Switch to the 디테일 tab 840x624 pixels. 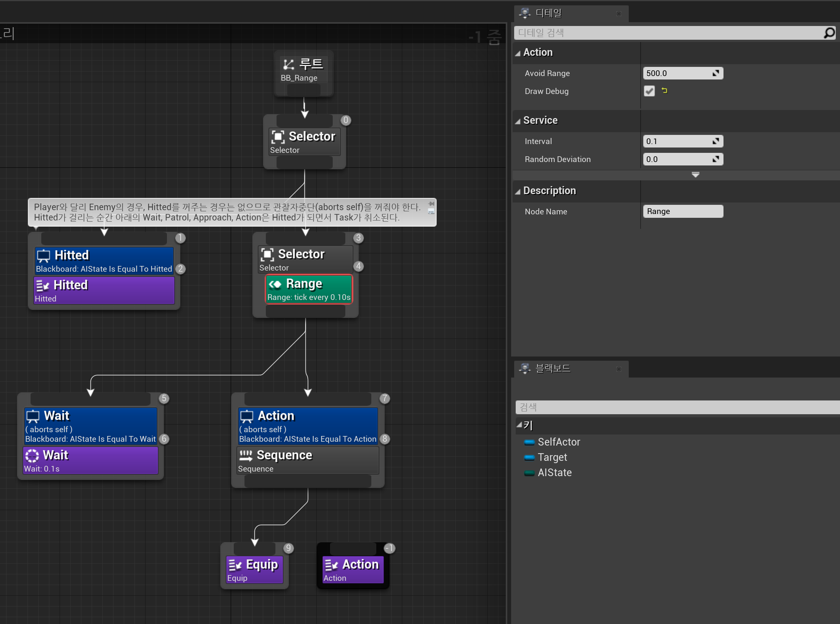(549, 13)
